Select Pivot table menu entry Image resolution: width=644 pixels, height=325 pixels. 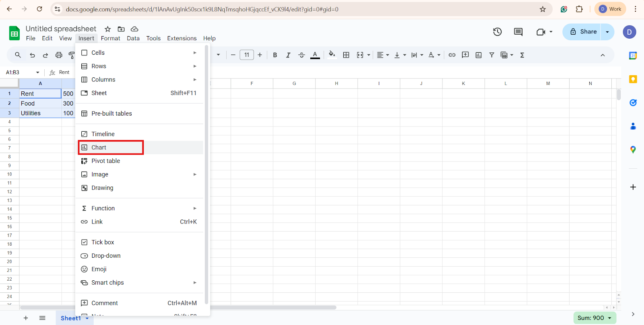[139, 161]
